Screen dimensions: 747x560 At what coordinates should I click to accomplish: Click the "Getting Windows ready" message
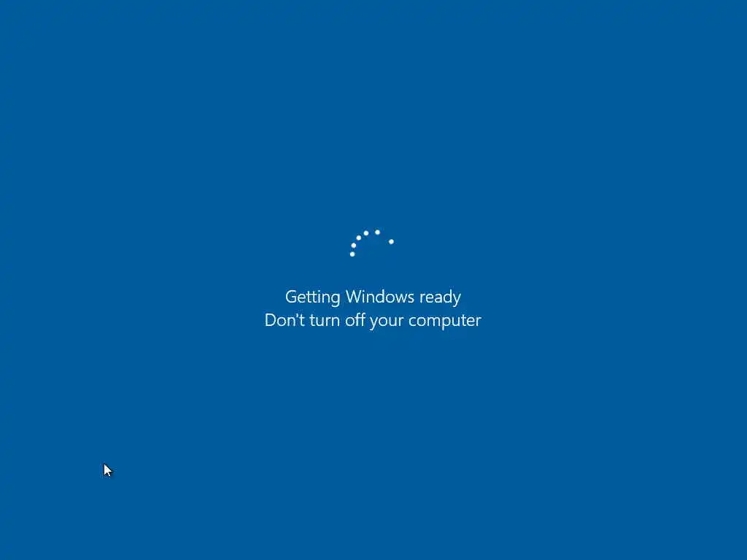point(373,297)
